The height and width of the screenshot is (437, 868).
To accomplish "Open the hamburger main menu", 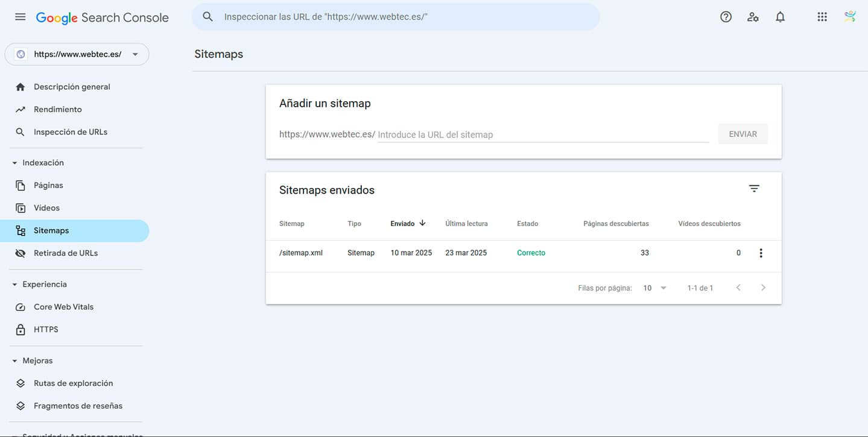I will pos(21,17).
